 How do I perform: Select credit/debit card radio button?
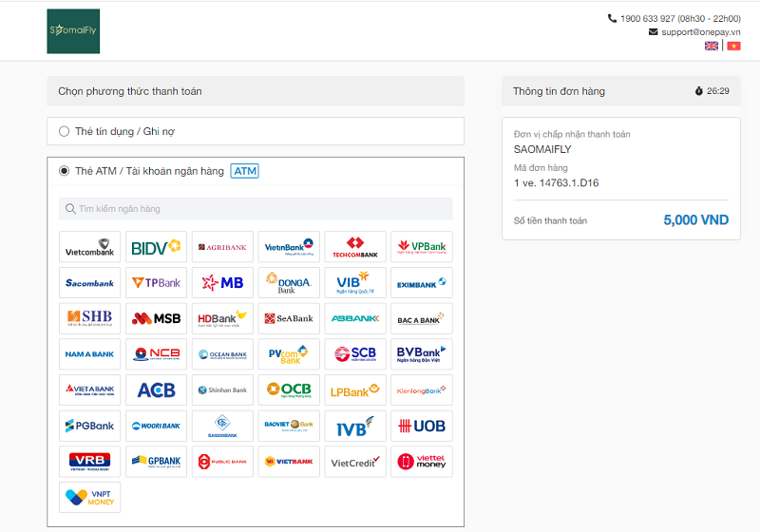pyautogui.click(x=64, y=131)
